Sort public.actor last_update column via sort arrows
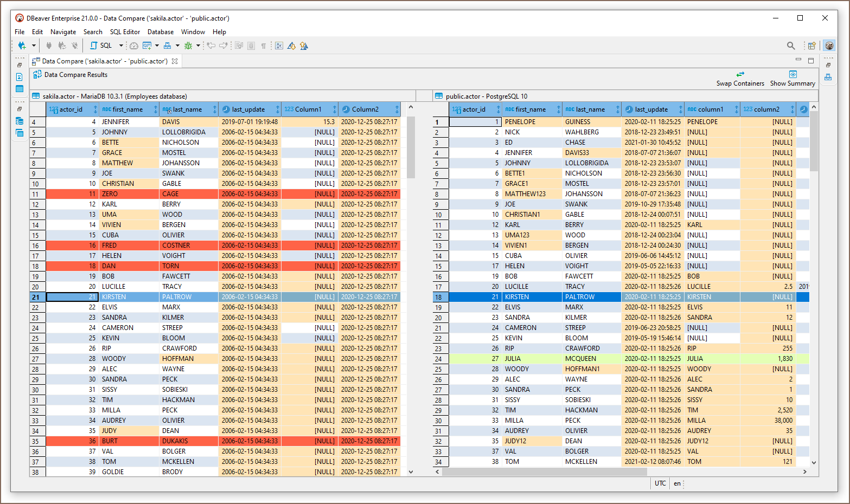This screenshot has height=504, width=850. coord(681,109)
